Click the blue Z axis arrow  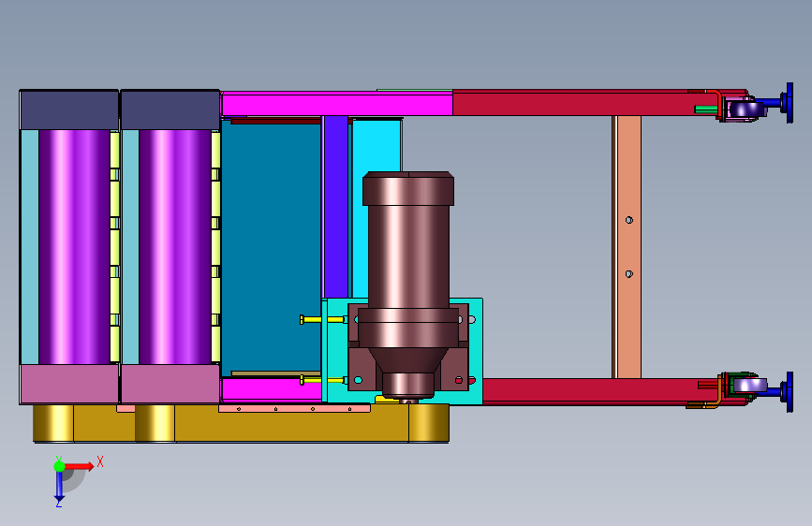click(x=59, y=487)
